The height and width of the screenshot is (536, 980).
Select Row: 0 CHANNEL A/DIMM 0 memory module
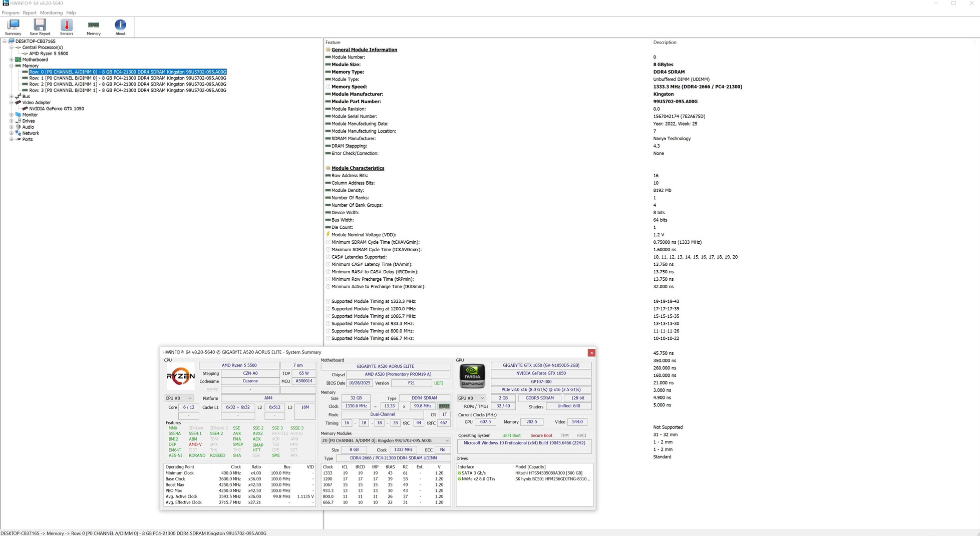[x=128, y=72]
